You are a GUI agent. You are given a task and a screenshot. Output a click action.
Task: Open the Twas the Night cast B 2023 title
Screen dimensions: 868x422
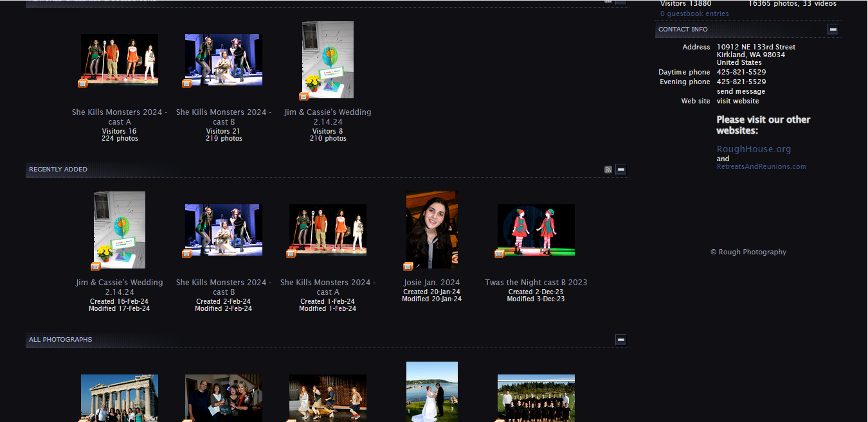[x=536, y=283]
